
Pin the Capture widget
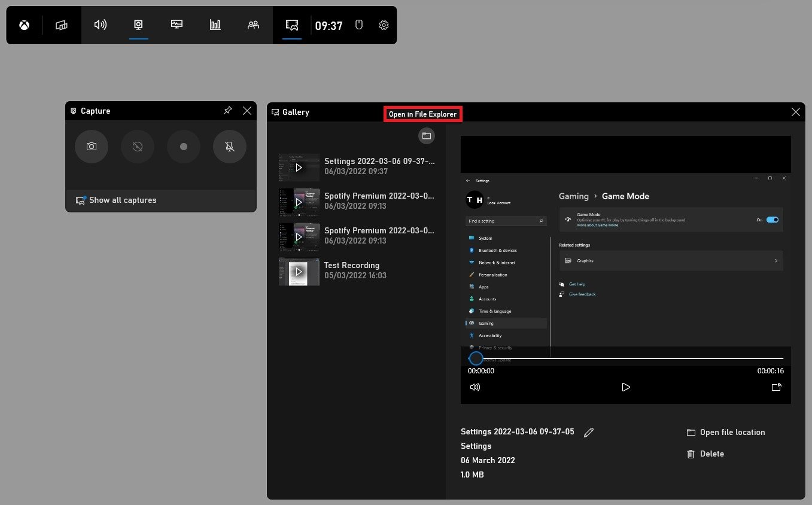227,111
